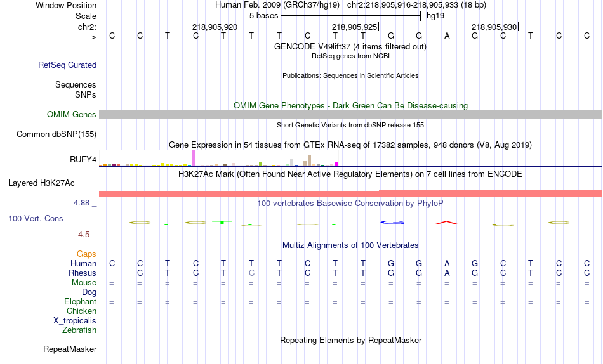Open 'Multiz Alignments of 100 Vertebrates' title
This screenshot has width=603, height=364.
point(350,245)
